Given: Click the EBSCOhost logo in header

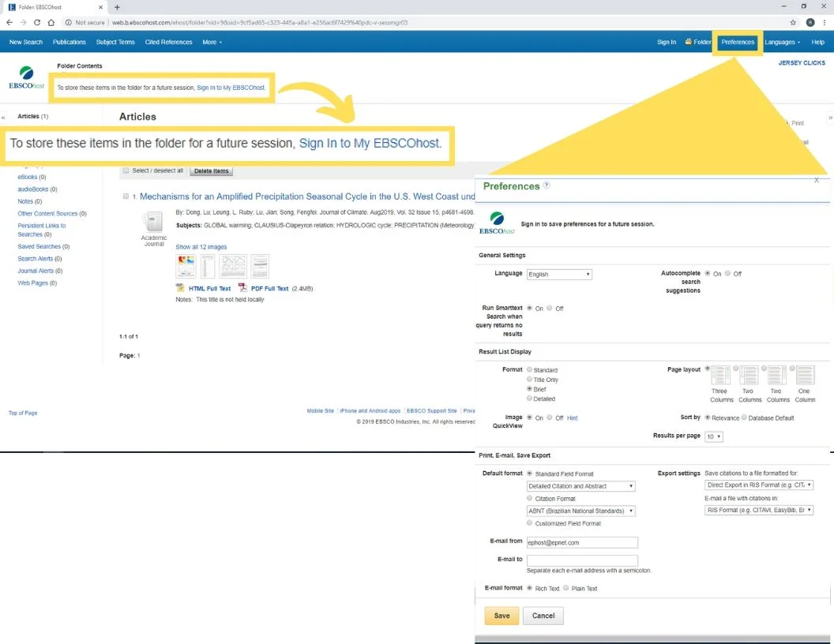Looking at the screenshot, I should click(26, 77).
